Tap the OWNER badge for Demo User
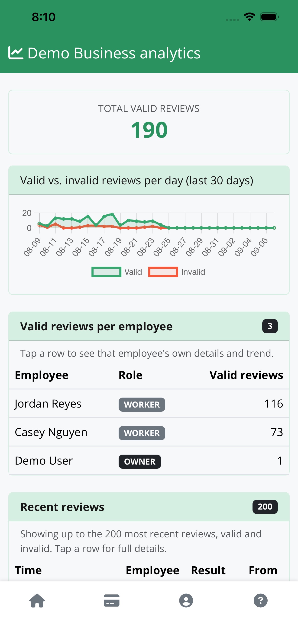Screen dimensions: 298x644 (140, 462)
